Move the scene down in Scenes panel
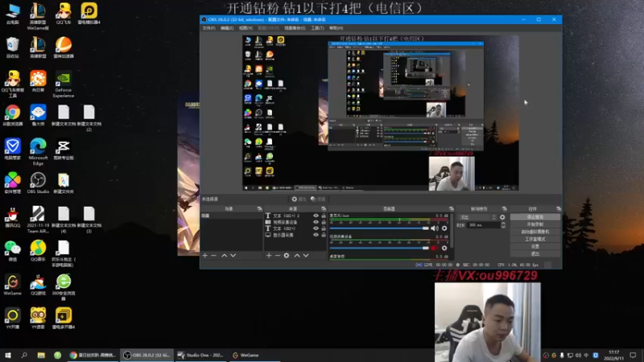 [x=233, y=255]
